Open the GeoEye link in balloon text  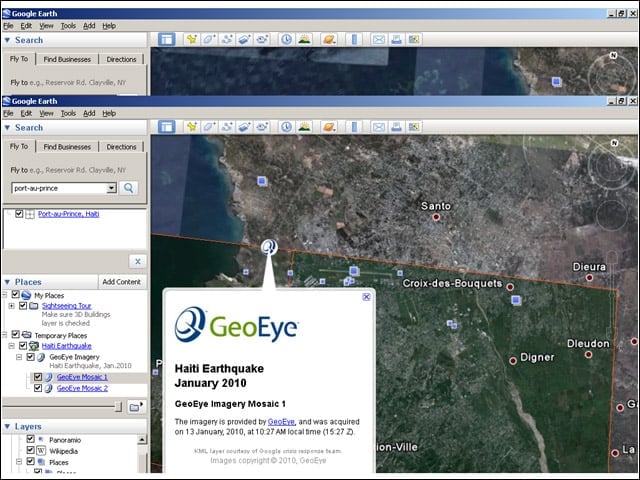click(281, 422)
